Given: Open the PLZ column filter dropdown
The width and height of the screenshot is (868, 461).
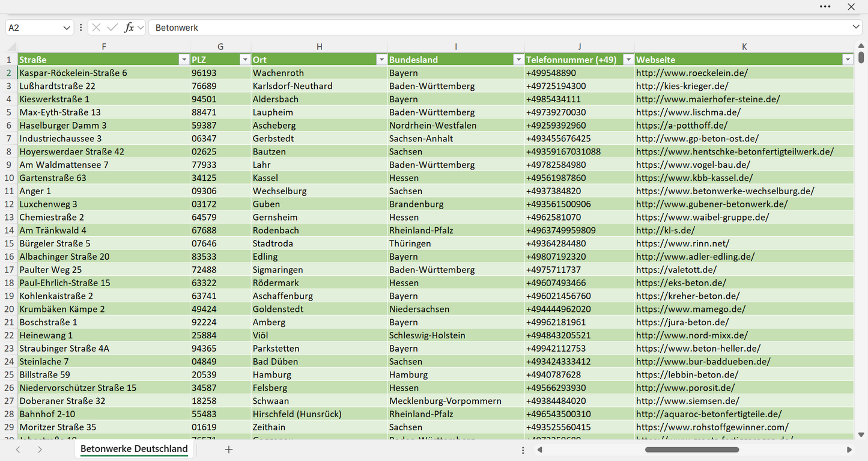Looking at the screenshot, I should tap(245, 60).
